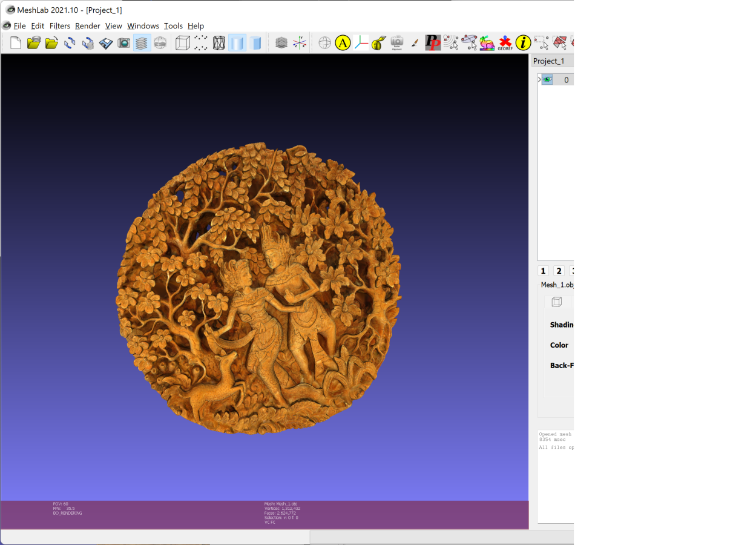Screen dimensions: 756x545
Task: Click the Export Mesh floppy disk icon
Action: pyautogui.click(x=106, y=43)
